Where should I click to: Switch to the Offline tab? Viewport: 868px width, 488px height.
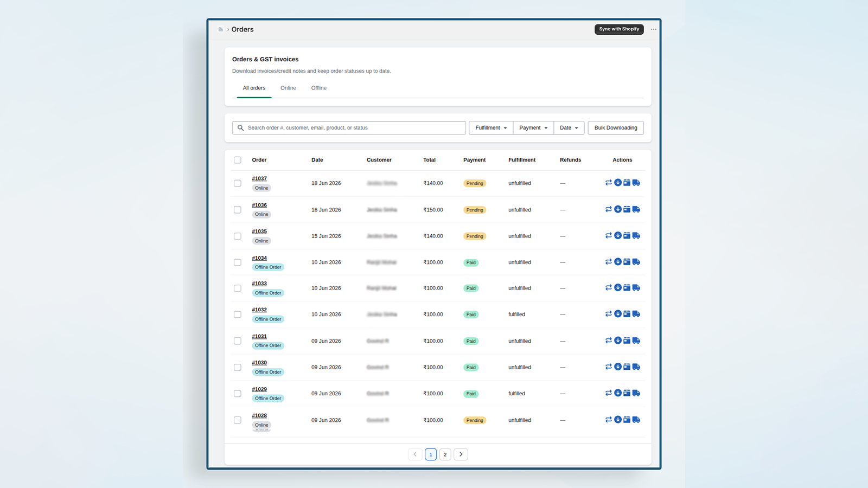coord(319,88)
